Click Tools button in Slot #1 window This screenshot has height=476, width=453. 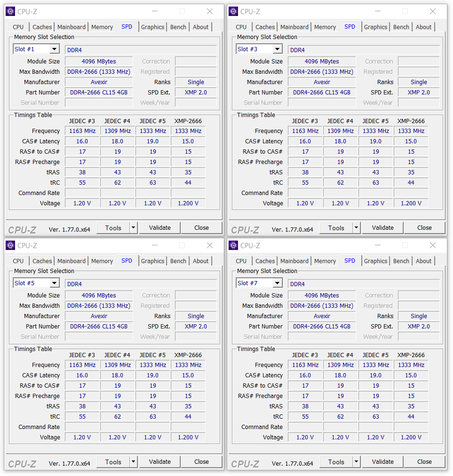113,228
